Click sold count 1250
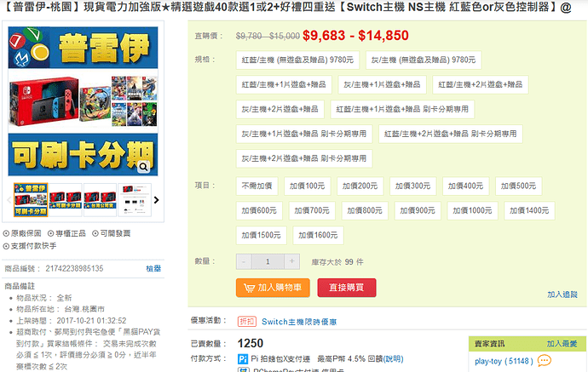 [x=251, y=344]
